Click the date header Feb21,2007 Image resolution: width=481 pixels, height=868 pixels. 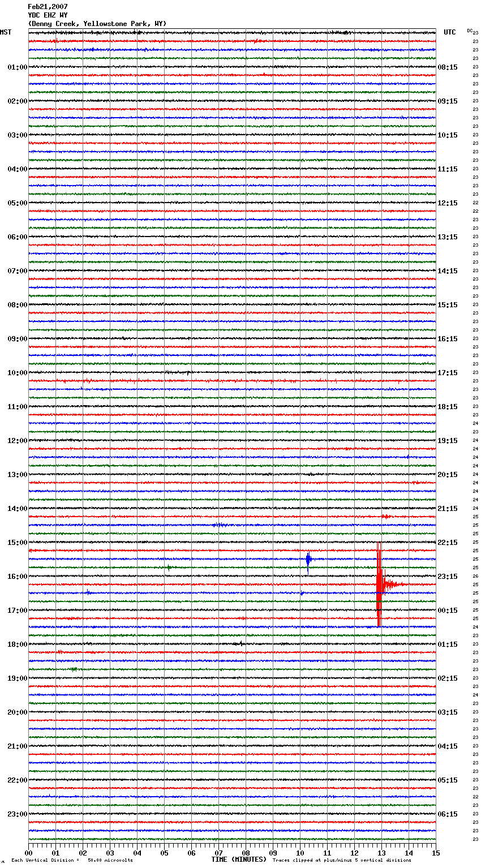tap(48, 7)
